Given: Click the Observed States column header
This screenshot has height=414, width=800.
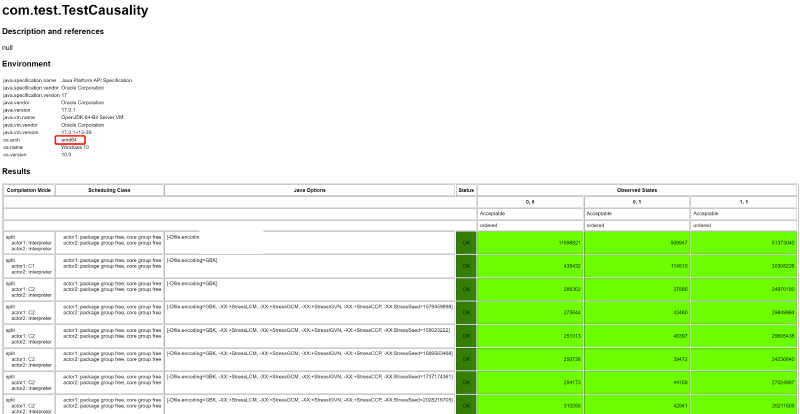Looking at the screenshot, I should 637,189.
